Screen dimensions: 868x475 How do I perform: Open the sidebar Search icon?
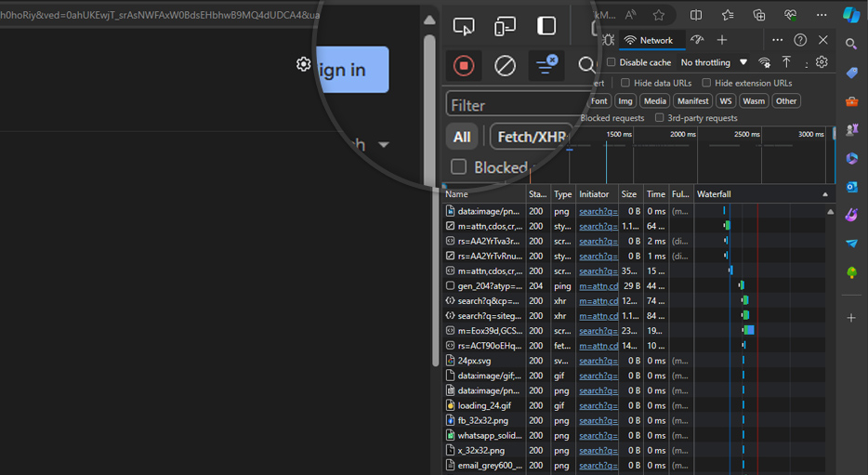851,44
